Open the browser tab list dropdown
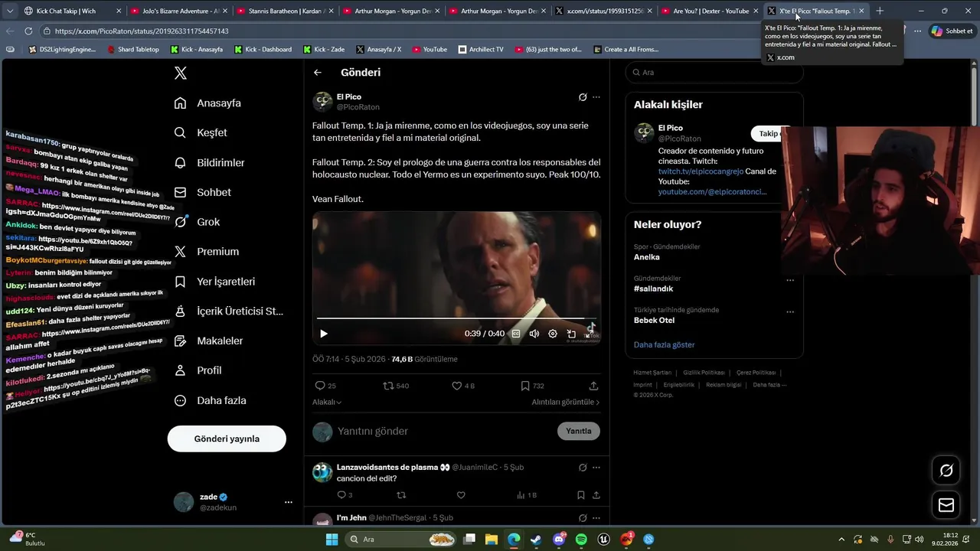 coord(10,11)
